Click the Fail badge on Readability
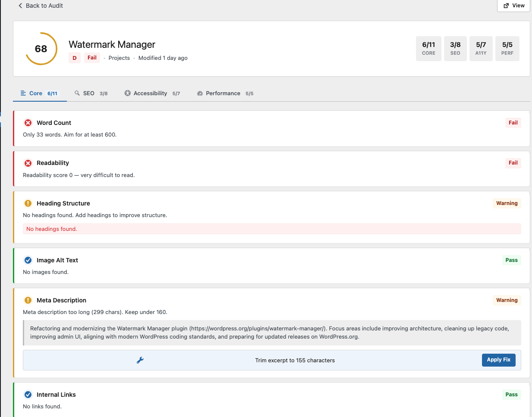532x417 pixels. pyautogui.click(x=513, y=163)
